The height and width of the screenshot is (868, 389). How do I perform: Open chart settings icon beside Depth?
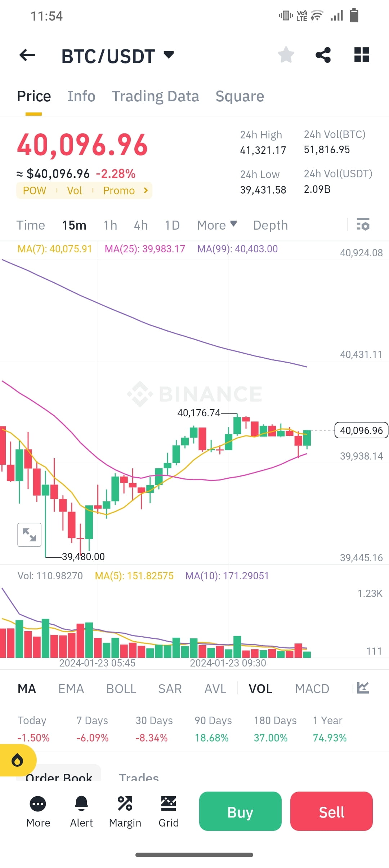point(363,225)
